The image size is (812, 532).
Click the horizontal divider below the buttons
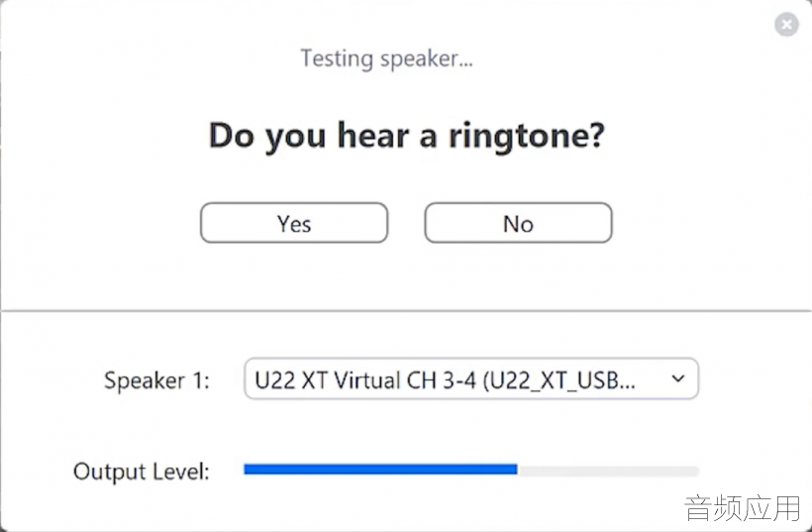[406, 311]
